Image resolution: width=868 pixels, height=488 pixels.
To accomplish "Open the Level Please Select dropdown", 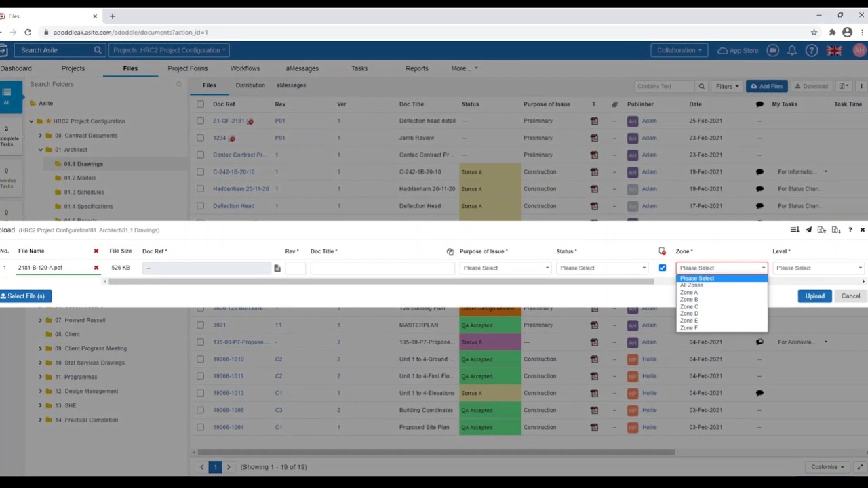I will [818, 268].
